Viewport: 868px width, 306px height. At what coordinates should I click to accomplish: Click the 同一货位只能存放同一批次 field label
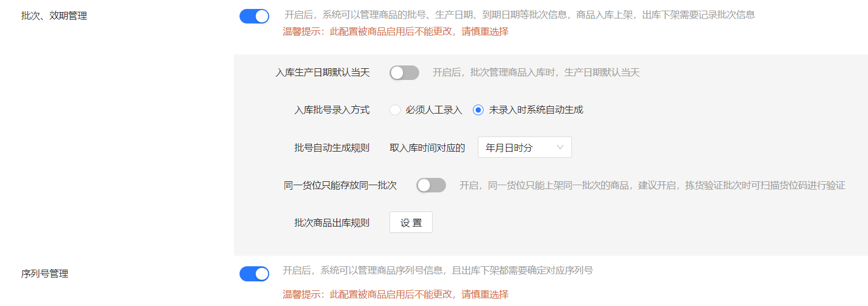340,185
